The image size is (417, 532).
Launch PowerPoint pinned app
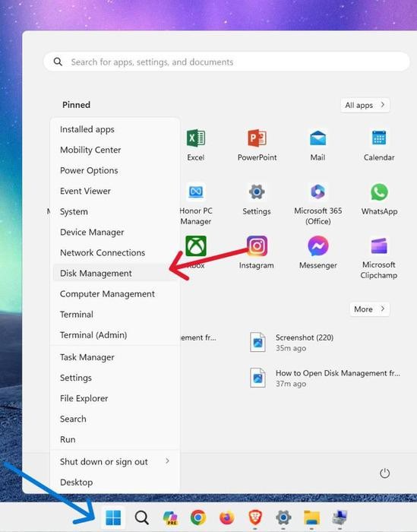[257, 138]
